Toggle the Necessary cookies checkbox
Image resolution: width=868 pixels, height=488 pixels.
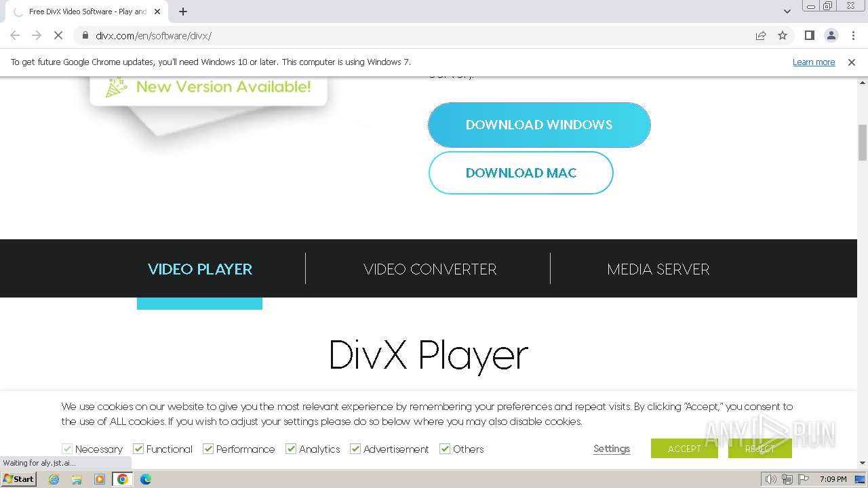coord(67,449)
